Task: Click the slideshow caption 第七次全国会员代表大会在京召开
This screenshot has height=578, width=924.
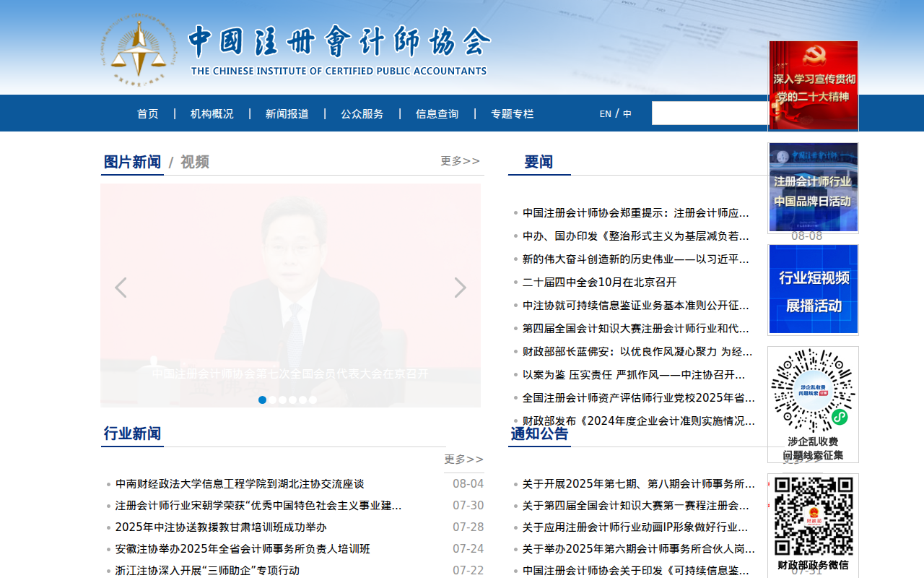Action: point(290,374)
